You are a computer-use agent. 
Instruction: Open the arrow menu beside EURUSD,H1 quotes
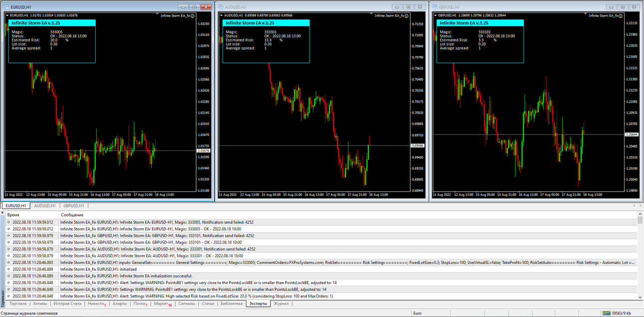[x=7, y=15]
